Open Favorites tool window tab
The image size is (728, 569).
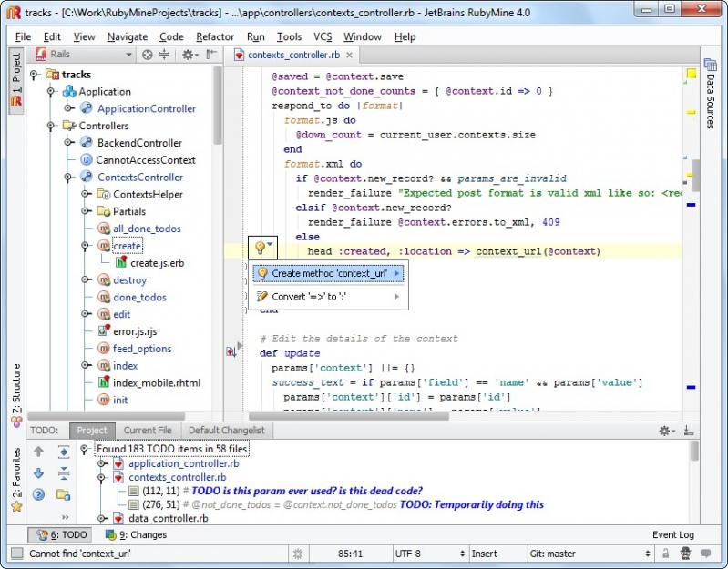[x=16, y=480]
